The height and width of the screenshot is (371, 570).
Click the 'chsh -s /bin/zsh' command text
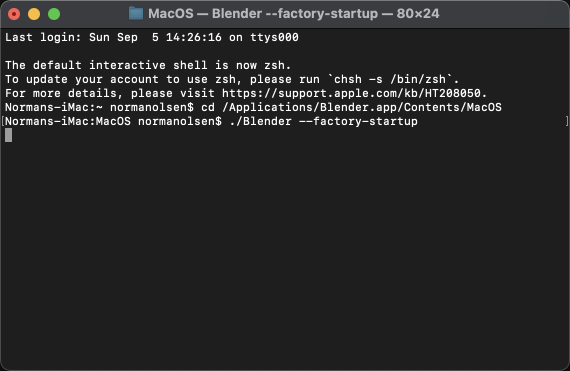click(x=390, y=80)
